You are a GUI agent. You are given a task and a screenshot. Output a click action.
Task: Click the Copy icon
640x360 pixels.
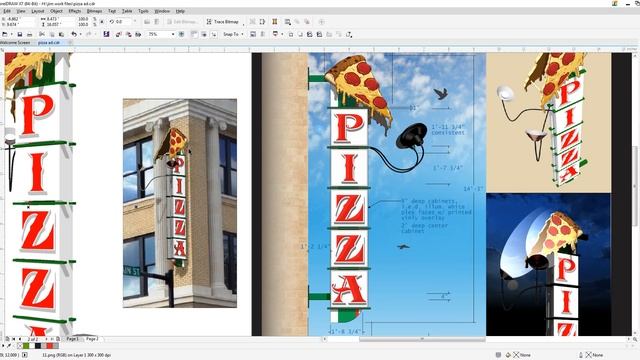[x=51, y=34]
